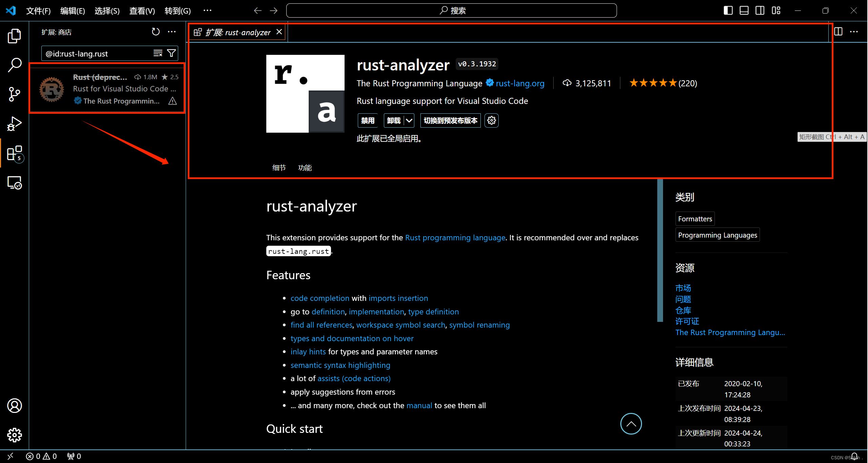Viewport: 868px width, 463px height.
Task: Click the top command search box
Action: coord(451,10)
